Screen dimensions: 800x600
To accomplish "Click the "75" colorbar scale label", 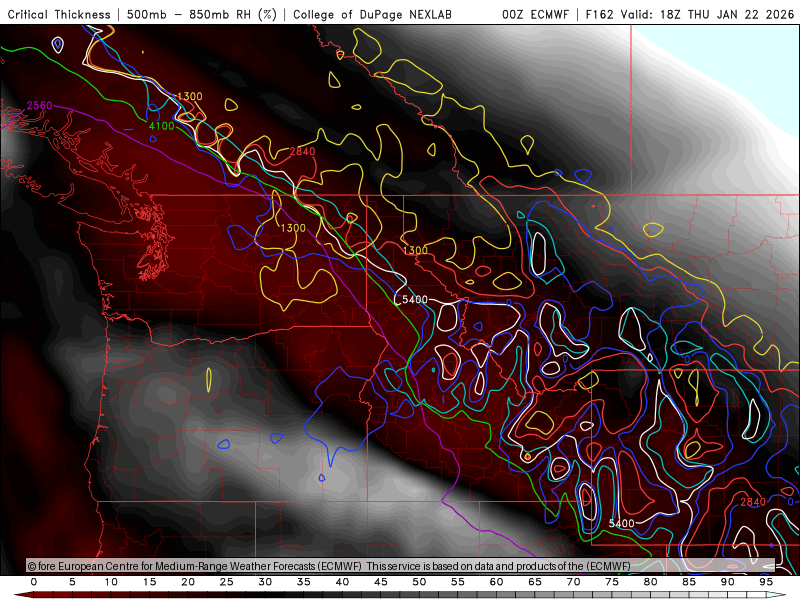I will (612, 582).
